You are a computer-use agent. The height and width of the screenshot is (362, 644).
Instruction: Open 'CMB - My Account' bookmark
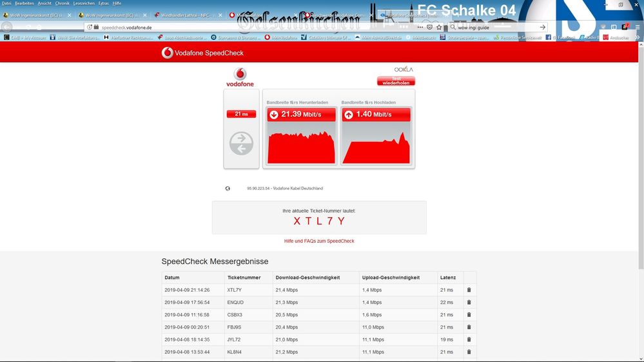click(x=24, y=37)
